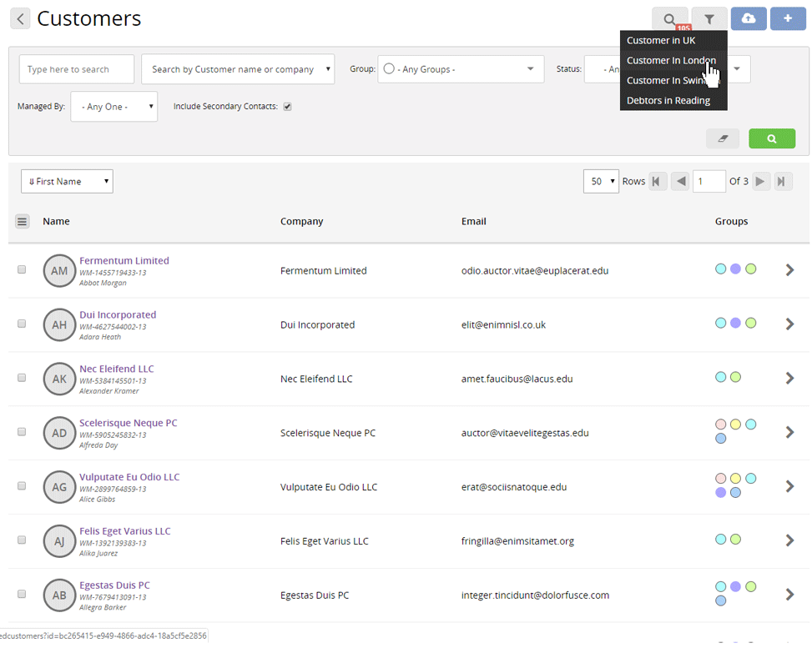The width and height of the screenshot is (812, 653).
Task: Clear filters with the eraser button
Action: [x=723, y=138]
